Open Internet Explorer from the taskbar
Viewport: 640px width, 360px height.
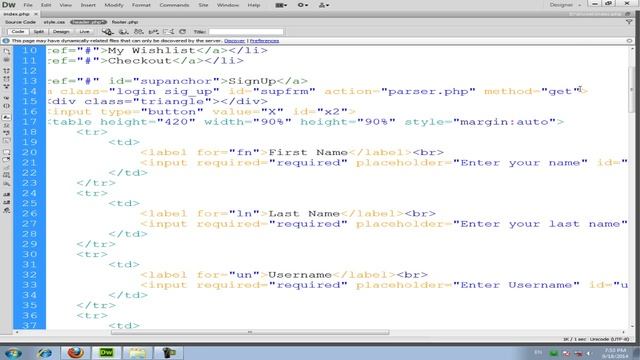tap(44, 353)
